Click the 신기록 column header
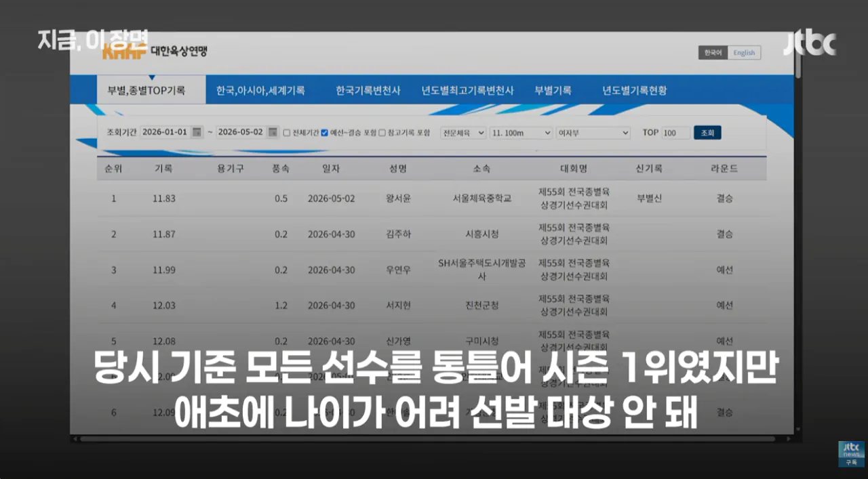 click(649, 169)
